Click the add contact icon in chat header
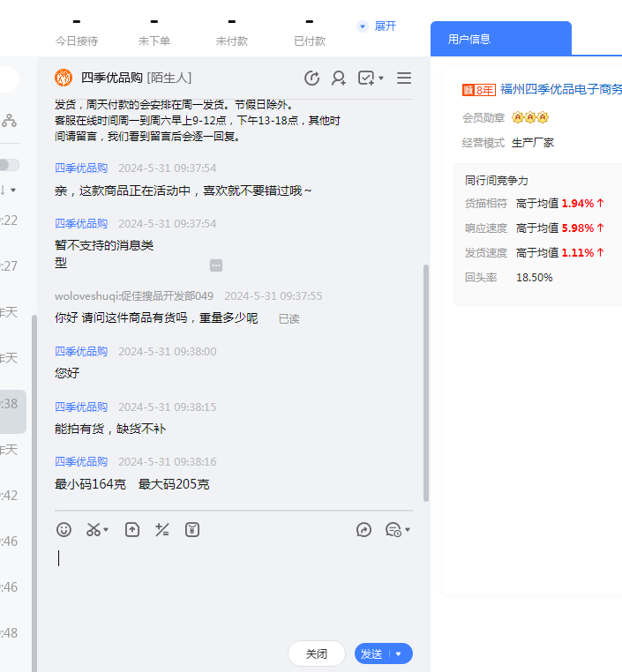 [339, 78]
